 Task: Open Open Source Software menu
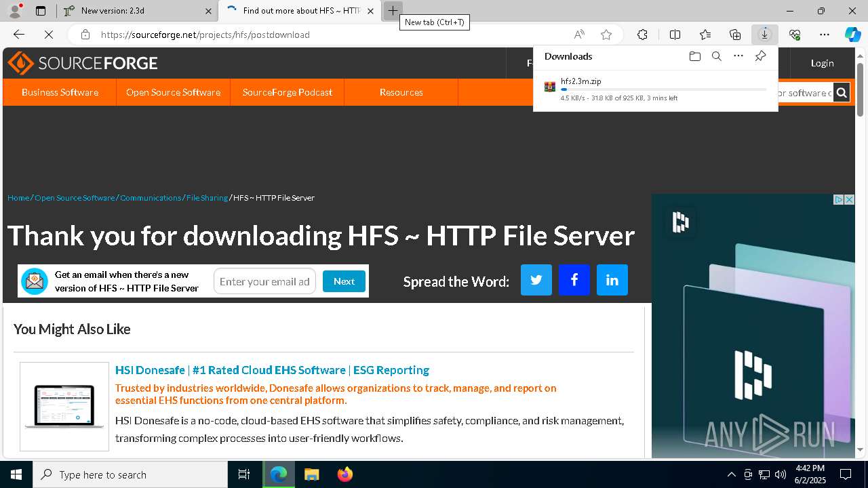[173, 92]
